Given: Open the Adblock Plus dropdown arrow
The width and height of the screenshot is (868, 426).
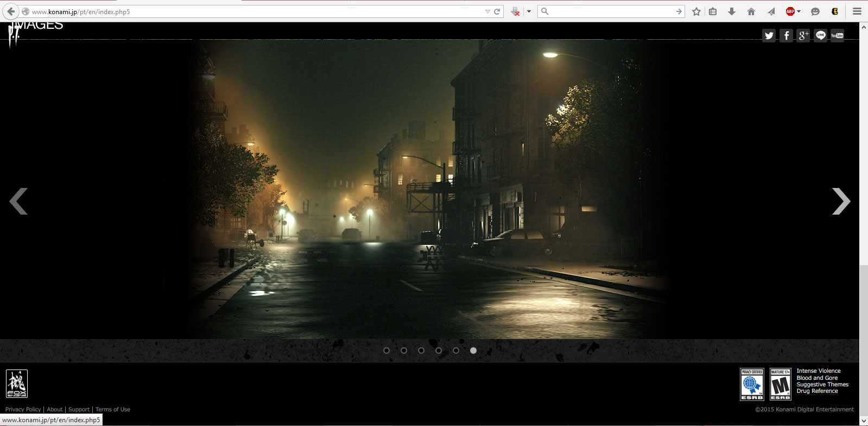Looking at the screenshot, I should click(x=799, y=11).
